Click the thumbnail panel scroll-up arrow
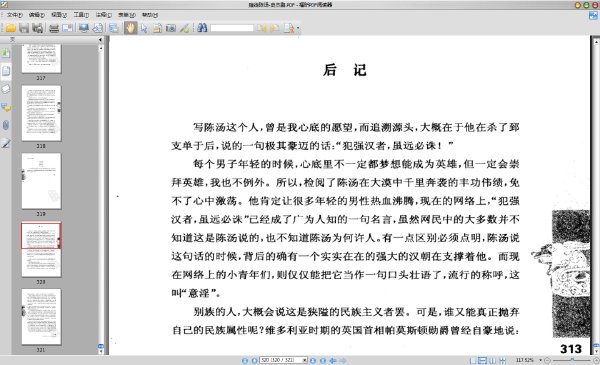This screenshot has width=600, height=365. [x=101, y=48]
